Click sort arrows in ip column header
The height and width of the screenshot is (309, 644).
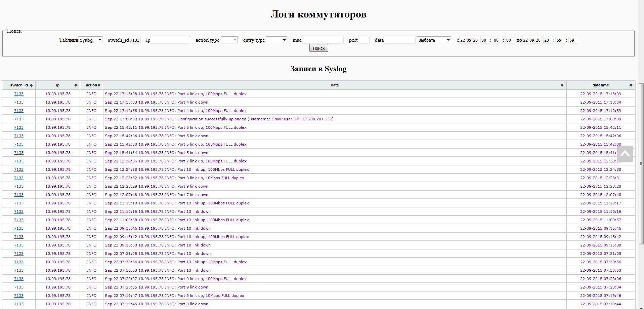click(76, 85)
